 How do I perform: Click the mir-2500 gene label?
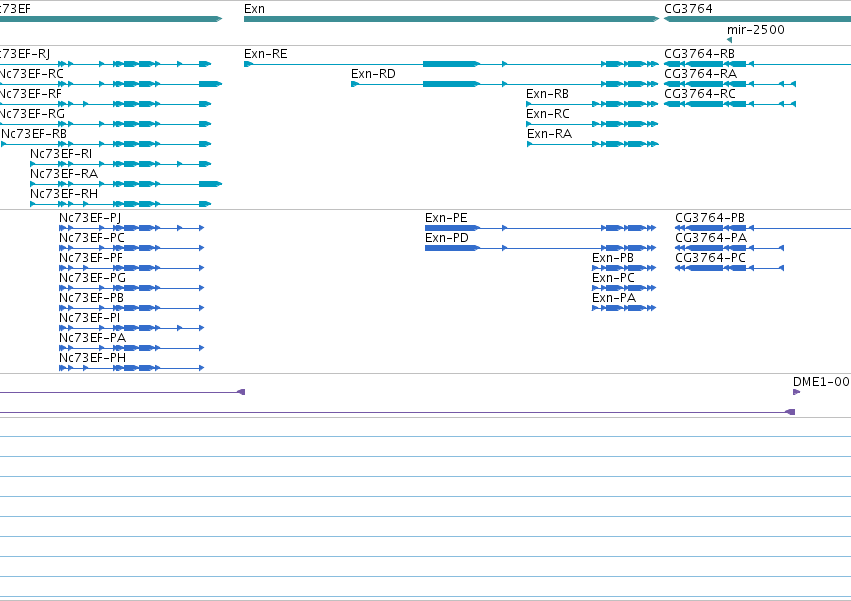point(756,30)
